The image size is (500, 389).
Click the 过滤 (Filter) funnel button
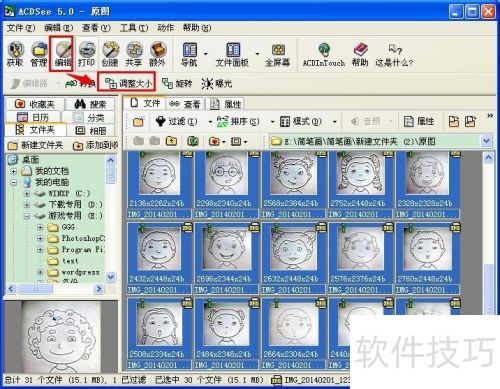[176, 121]
